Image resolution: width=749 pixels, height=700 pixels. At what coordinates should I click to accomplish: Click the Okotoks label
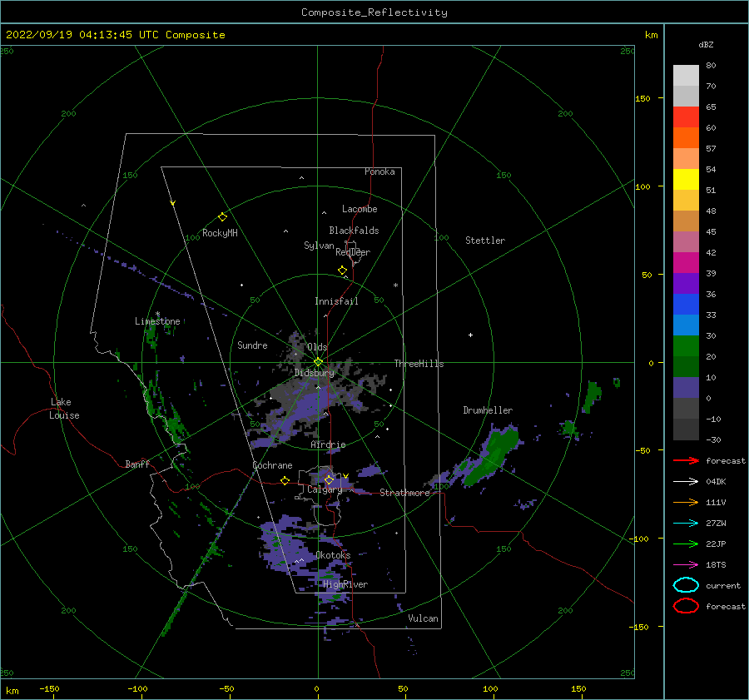click(x=333, y=555)
